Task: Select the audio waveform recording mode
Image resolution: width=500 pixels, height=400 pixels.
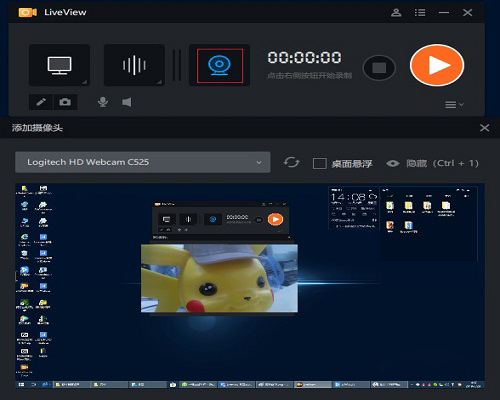Action: click(134, 65)
